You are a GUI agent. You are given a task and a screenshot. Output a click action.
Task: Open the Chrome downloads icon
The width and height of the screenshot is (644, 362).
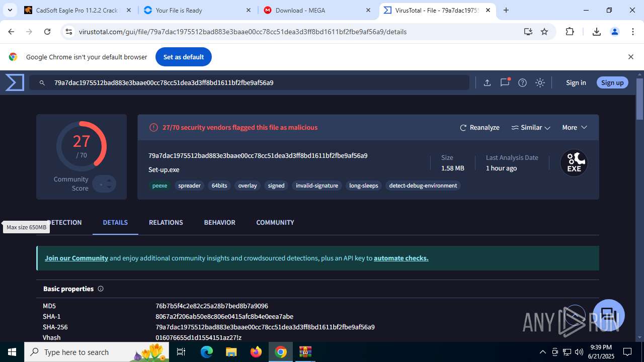pos(597,32)
